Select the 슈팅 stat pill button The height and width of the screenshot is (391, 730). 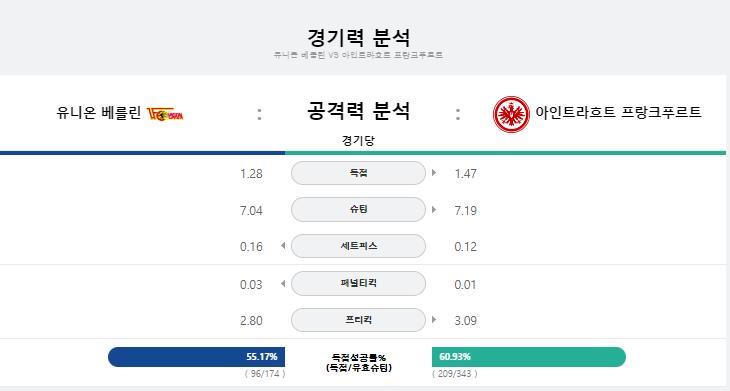358,209
